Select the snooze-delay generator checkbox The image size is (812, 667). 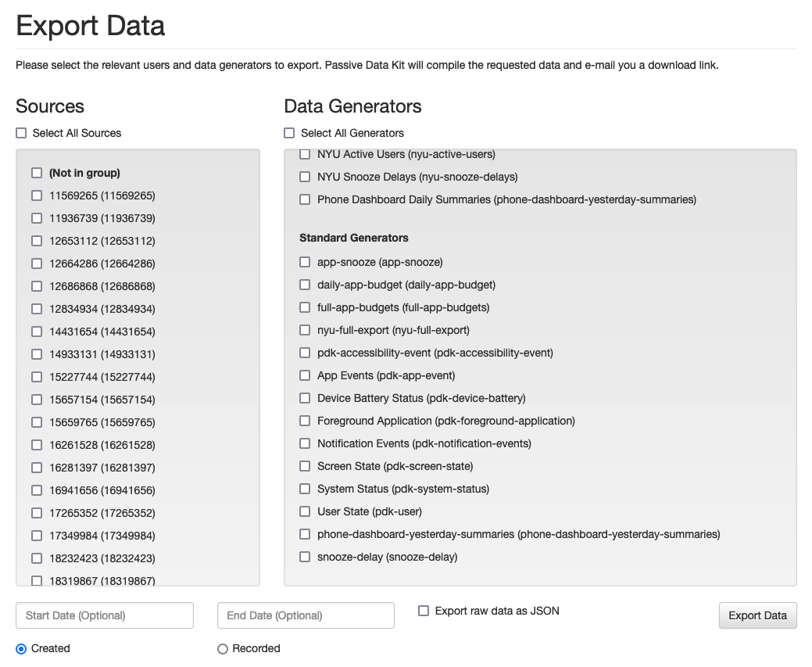(305, 557)
